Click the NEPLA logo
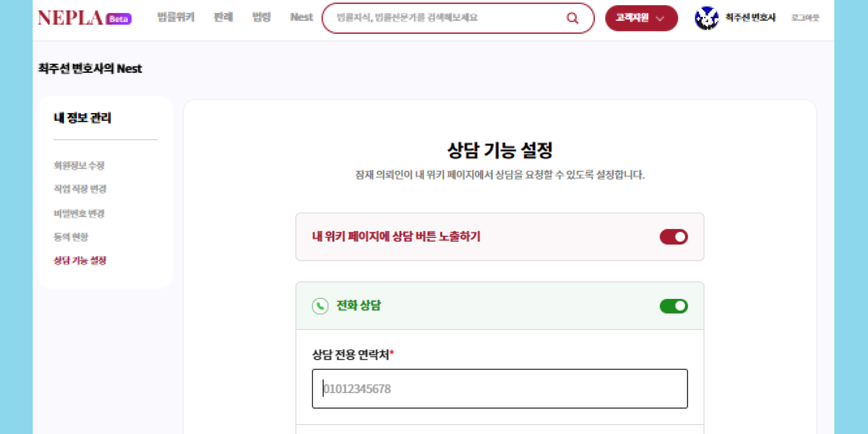 coord(70,18)
